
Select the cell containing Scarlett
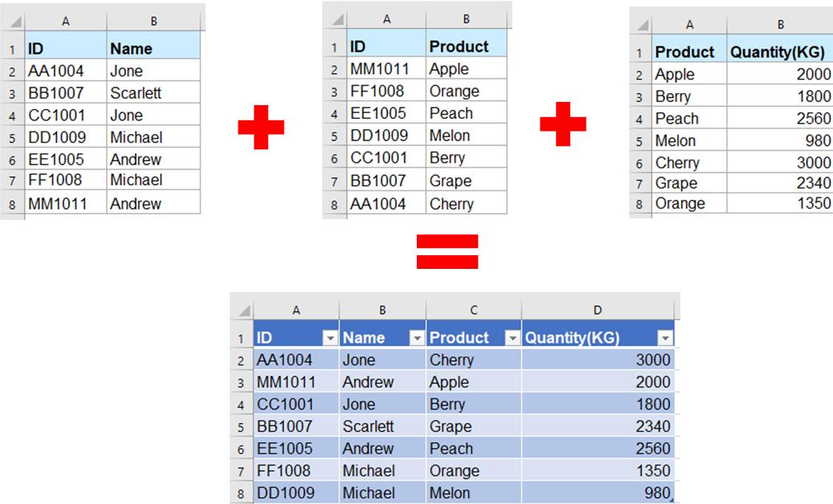(x=153, y=92)
